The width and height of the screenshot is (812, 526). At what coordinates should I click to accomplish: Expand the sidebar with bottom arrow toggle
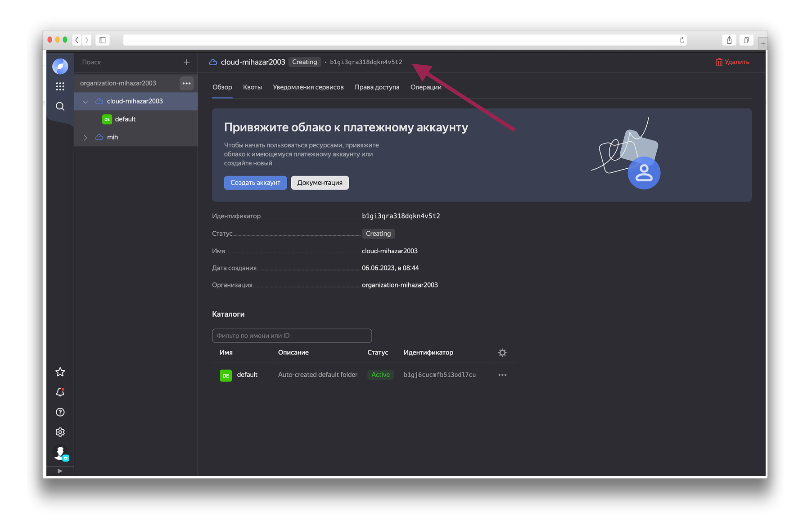(60, 471)
